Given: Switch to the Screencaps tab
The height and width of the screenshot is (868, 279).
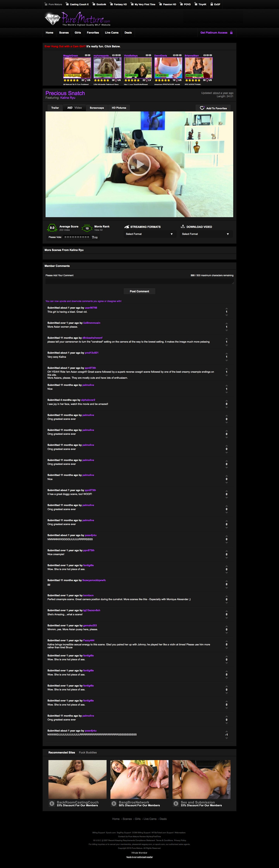Looking at the screenshot, I should (x=97, y=108).
